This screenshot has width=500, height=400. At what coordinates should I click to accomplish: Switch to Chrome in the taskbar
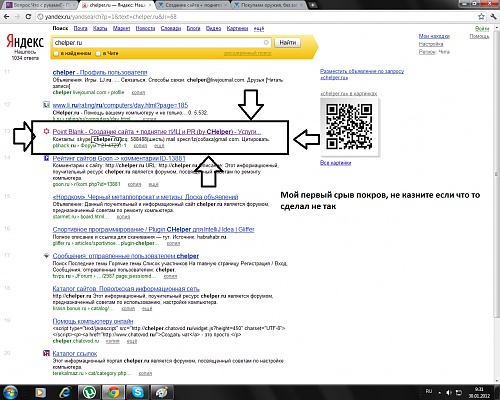113,392
